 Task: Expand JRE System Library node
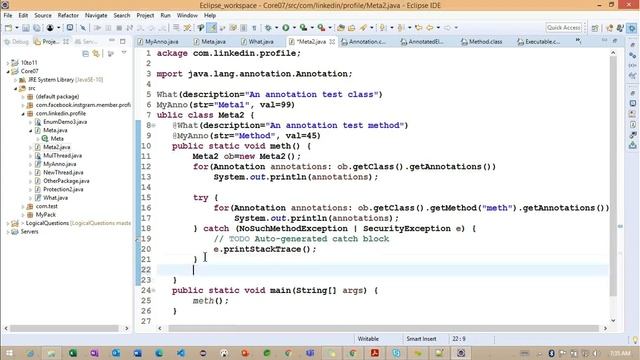(x=16, y=80)
